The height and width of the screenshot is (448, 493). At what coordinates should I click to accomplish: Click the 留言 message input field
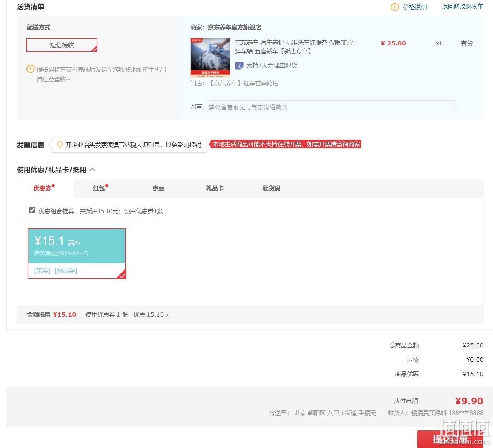tap(331, 107)
